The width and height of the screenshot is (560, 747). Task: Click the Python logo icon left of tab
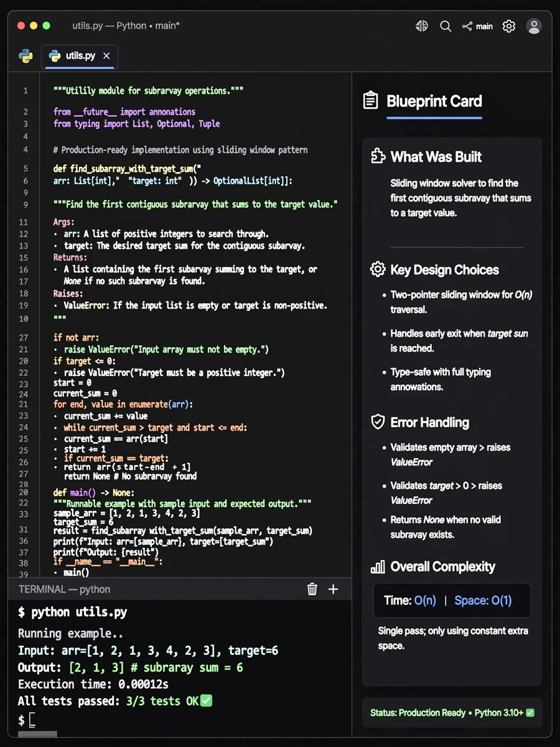[26, 56]
